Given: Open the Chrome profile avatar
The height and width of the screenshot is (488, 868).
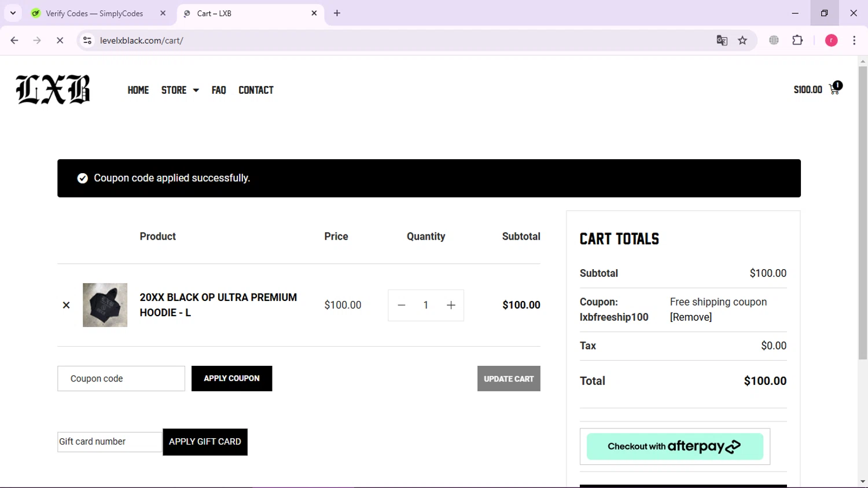Looking at the screenshot, I should click(x=831, y=41).
